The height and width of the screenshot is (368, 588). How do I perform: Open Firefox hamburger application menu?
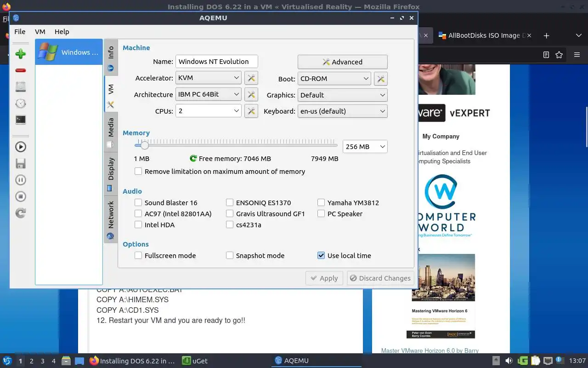[577, 55]
